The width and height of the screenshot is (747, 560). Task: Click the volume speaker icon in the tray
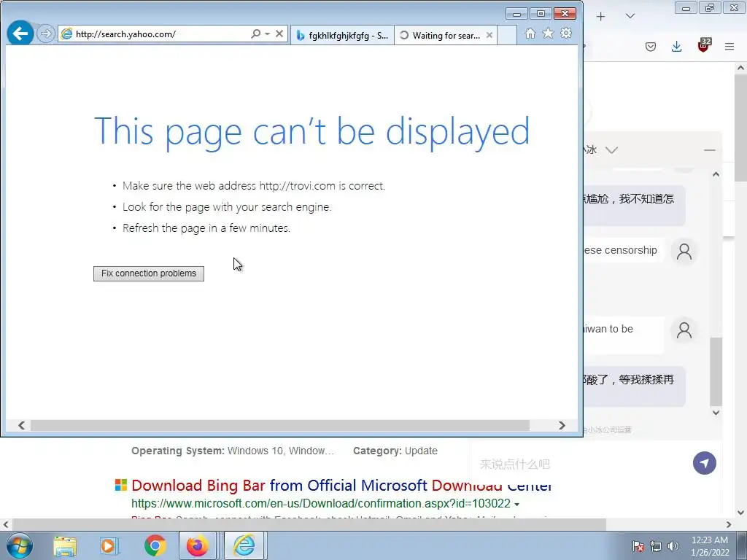(673, 546)
